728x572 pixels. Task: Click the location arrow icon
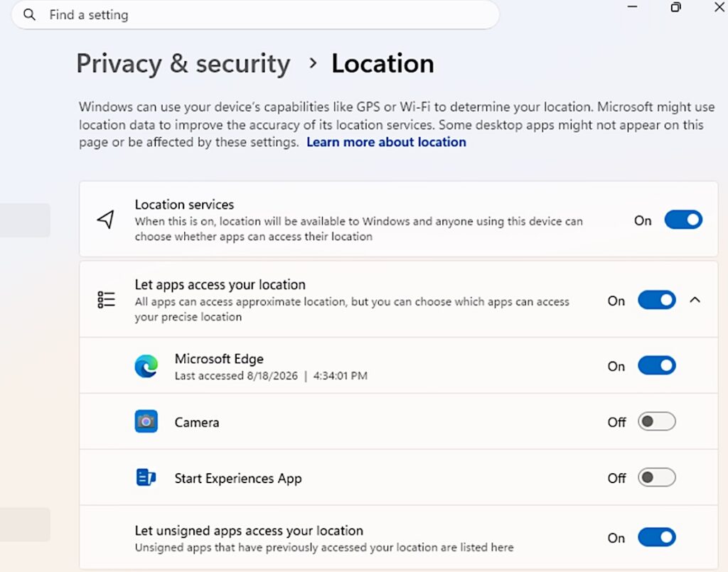(x=106, y=220)
